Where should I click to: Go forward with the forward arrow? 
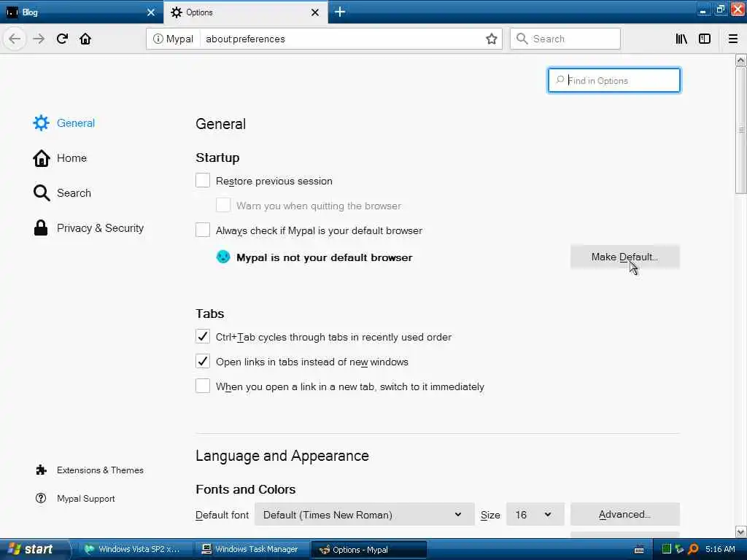click(x=39, y=39)
